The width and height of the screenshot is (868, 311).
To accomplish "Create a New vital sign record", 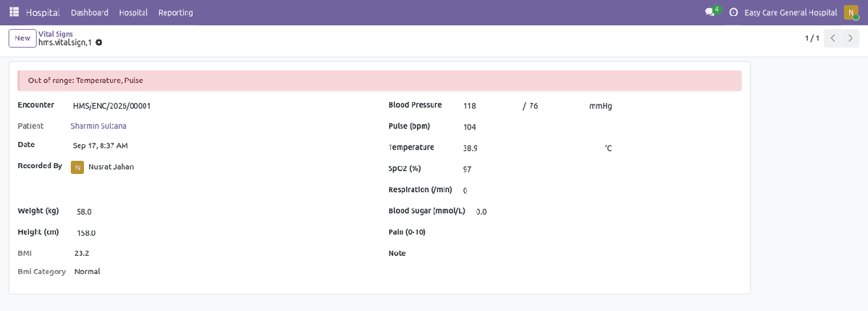I will point(22,38).
